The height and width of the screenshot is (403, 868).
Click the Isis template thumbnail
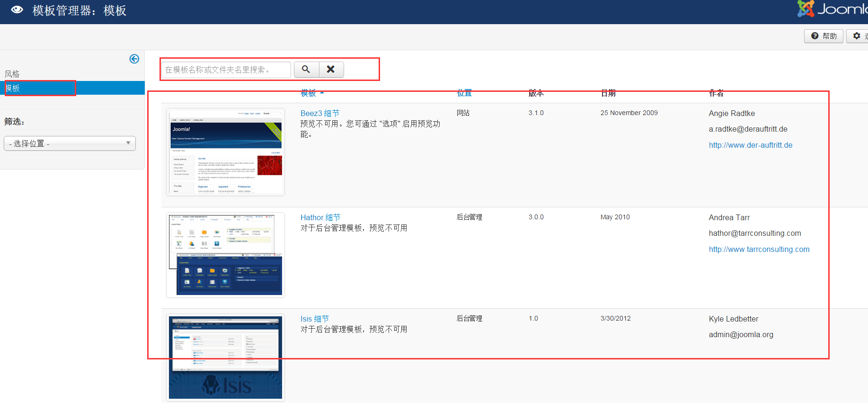click(x=225, y=358)
